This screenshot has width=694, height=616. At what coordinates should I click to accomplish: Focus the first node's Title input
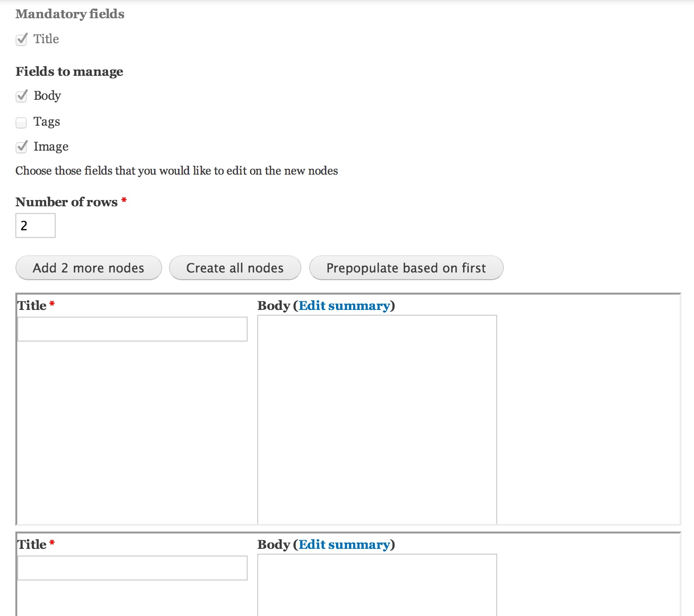[132, 329]
